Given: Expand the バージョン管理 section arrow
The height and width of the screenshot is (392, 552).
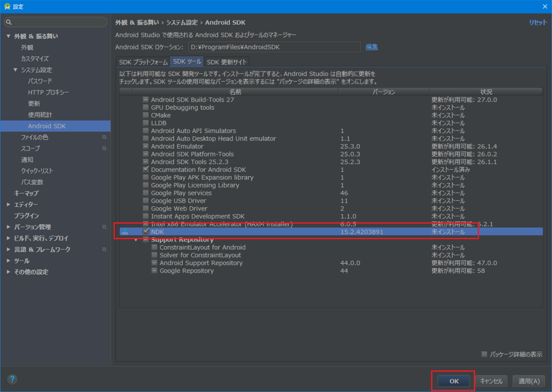Looking at the screenshot, I should (x=9, y=227).
